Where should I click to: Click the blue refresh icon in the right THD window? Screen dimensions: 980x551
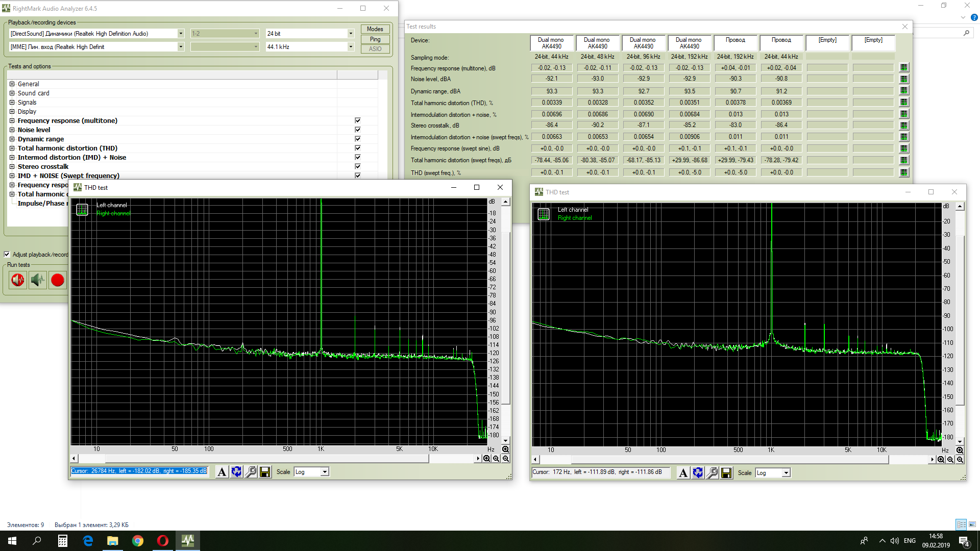tap(698, 473)
